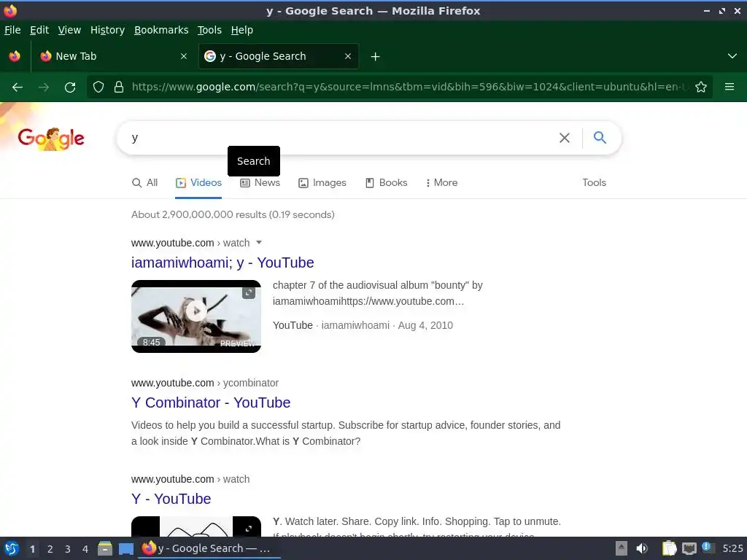This screenshot has height=560, width=747.
Task: Expand the list all tabs chevron
Action: pyautogui.click(x=732, y=56)
